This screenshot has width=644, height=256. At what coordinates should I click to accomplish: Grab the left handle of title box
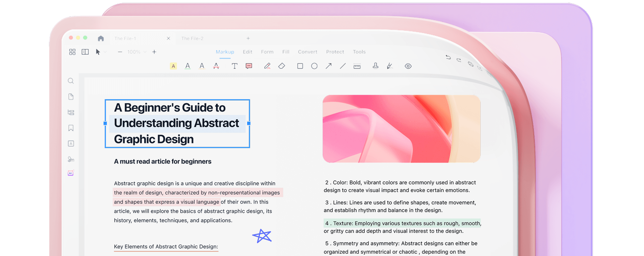[x=105, y=123]
